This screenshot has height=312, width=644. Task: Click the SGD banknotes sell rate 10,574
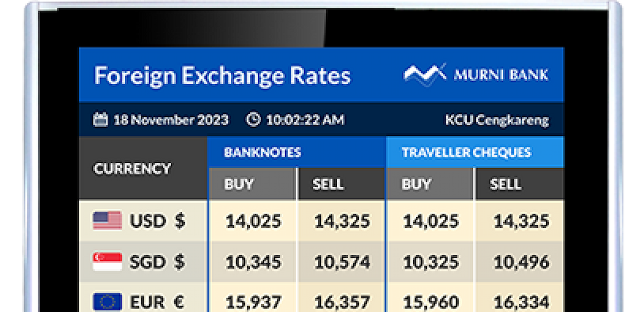(x=342, y=262)
